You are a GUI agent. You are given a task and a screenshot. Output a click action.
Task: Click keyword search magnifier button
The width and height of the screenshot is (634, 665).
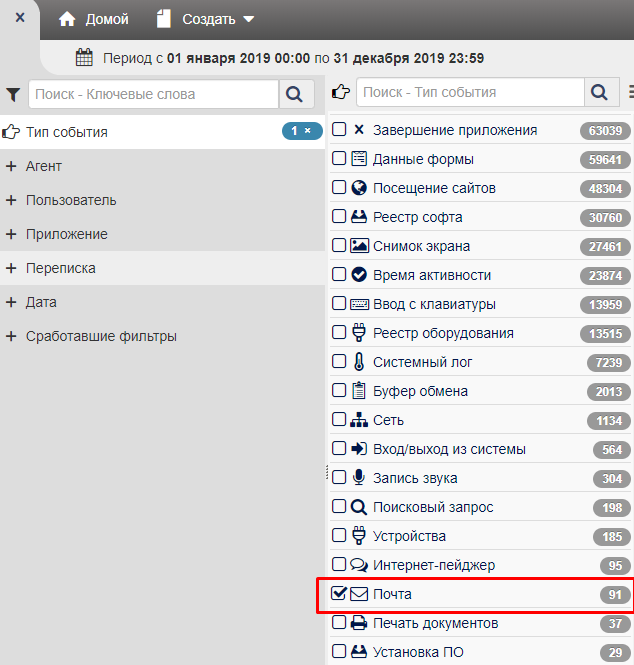click(x=296, y=94)
